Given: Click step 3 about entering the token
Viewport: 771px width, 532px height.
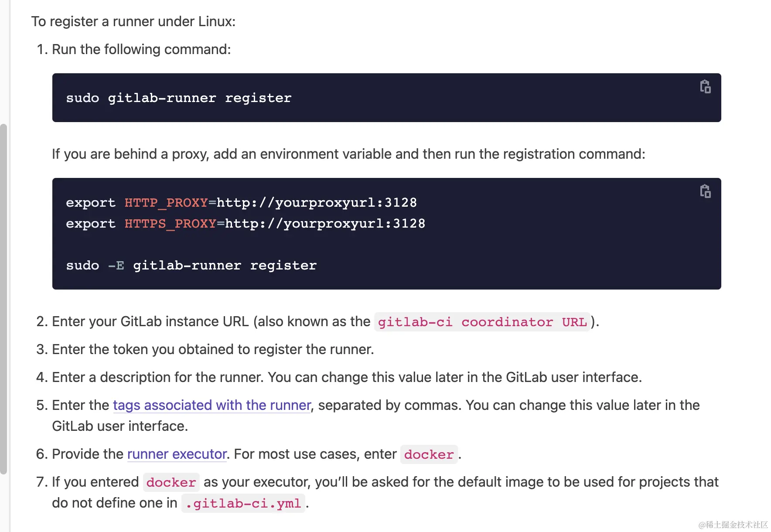Looking at the screenshot, I should (x=213, y=349).
